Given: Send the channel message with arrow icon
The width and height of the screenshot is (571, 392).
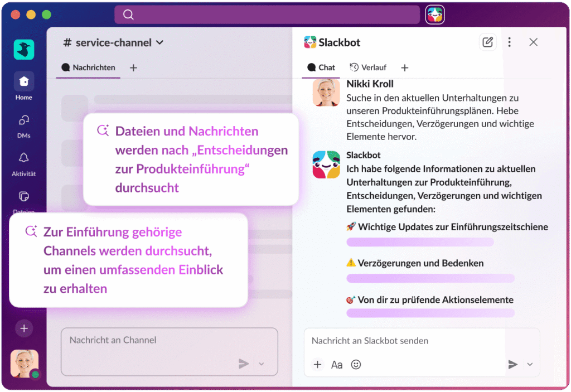Looking at the screenshot, I should 244,363.
